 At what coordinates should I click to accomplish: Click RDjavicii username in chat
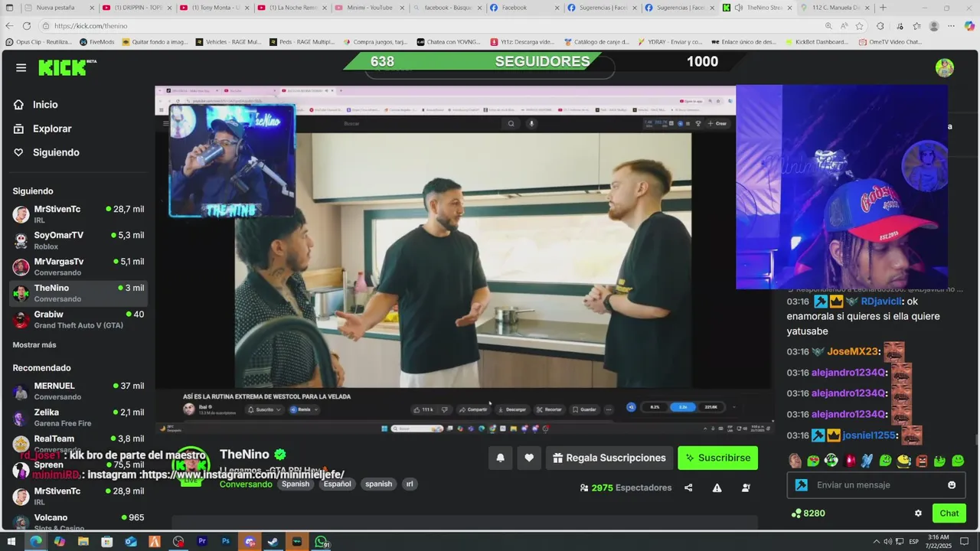pos(882,302)
